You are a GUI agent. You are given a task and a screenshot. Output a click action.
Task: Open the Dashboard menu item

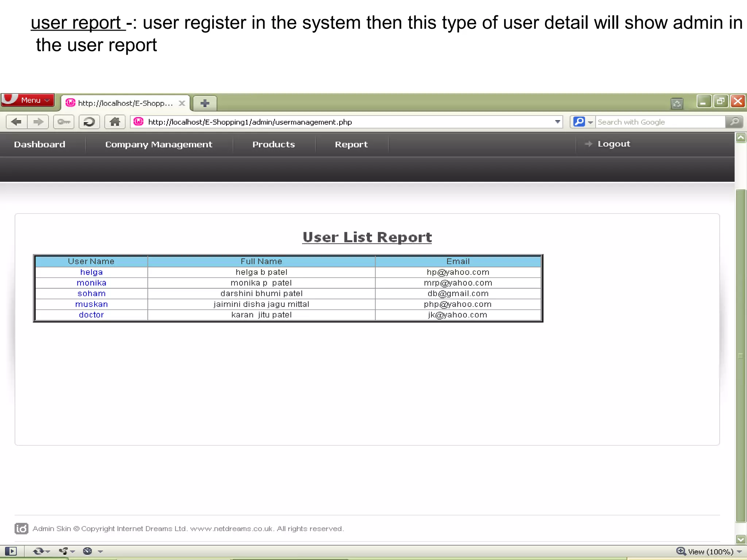[40, 144]
